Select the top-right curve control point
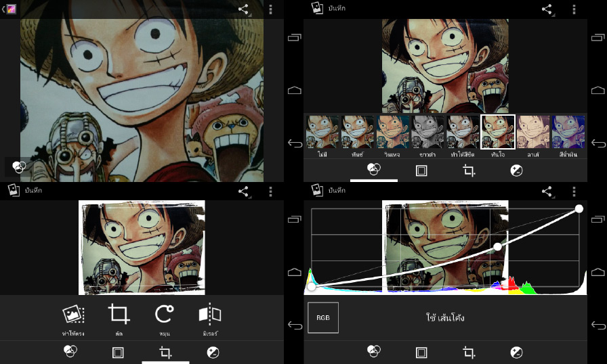The height and width of the screenshot is (364, 607). (x=579, y=208)
